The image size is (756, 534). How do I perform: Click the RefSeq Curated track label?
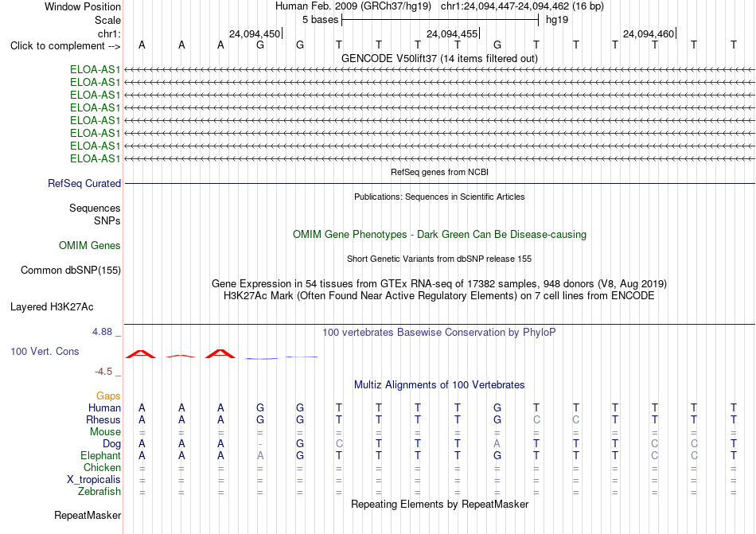pos(84,184)
